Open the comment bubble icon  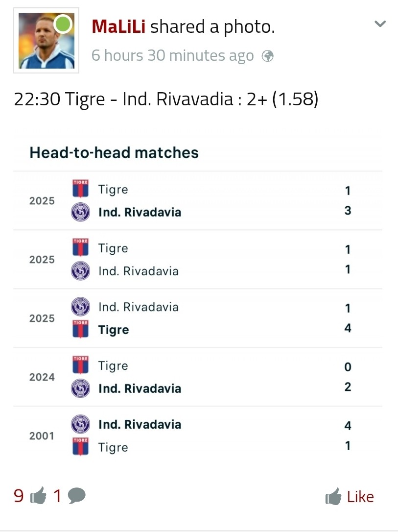[x=76, y=497]
